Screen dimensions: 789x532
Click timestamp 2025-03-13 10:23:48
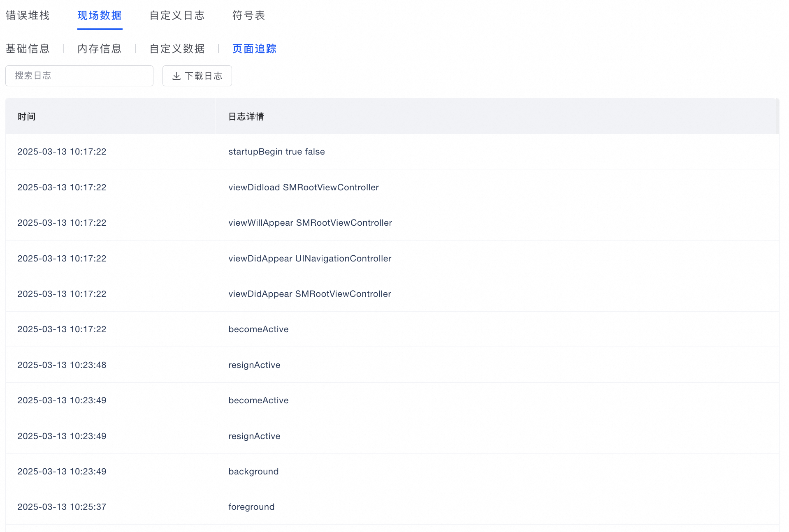click(62, 365)
